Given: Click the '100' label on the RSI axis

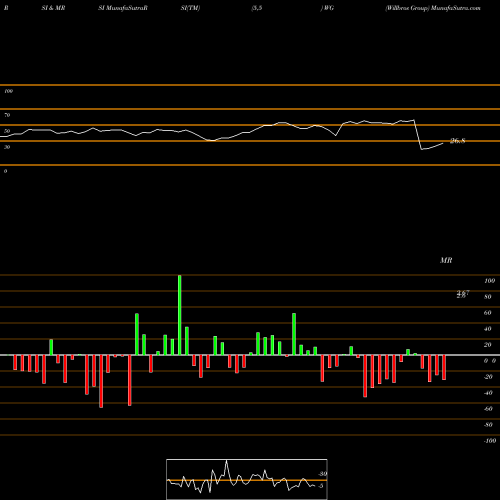Looking at the screenshot, I should tap(8, 91).
